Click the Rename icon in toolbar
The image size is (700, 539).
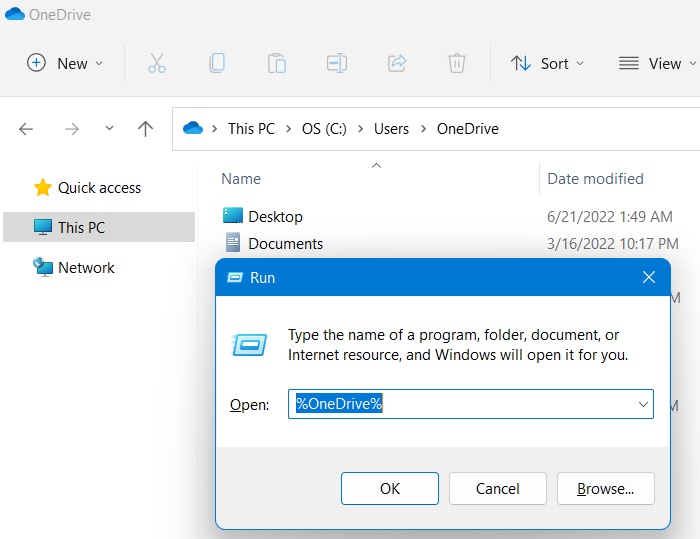(x=337, y=63)
